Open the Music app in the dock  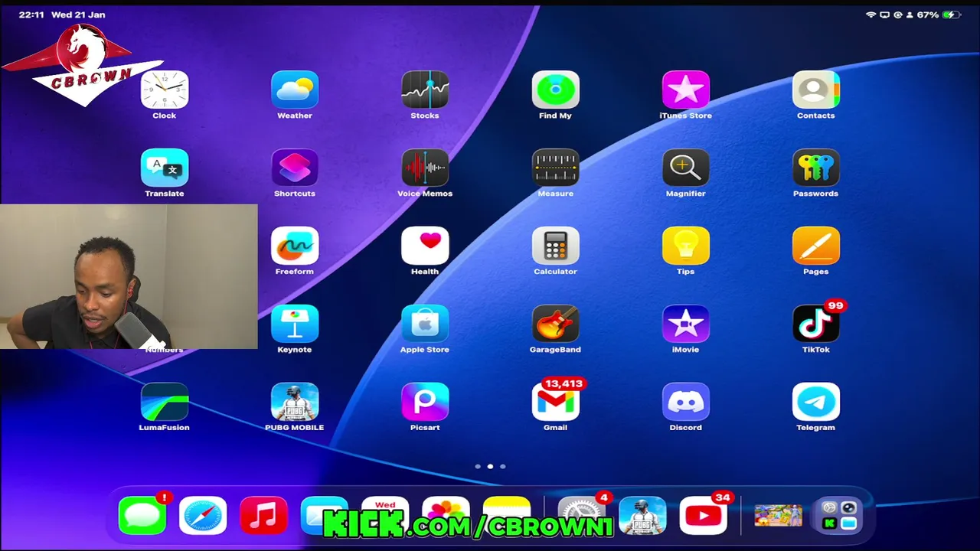(263, 515)
